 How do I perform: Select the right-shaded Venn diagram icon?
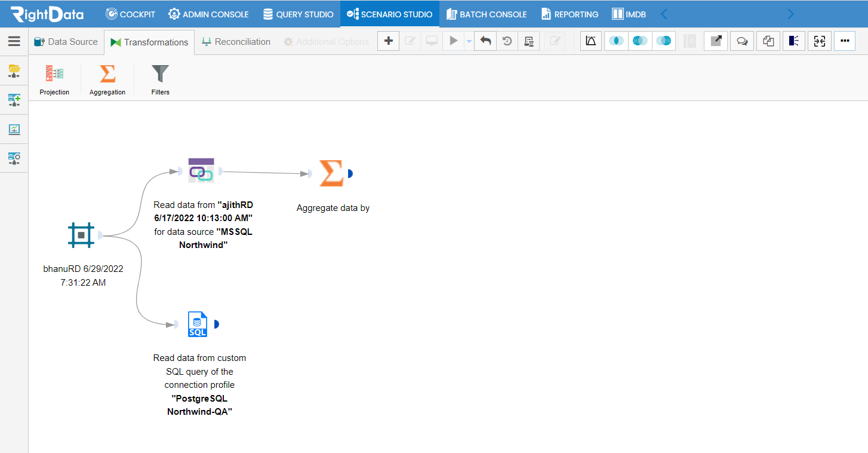click(x=663, y=41)
